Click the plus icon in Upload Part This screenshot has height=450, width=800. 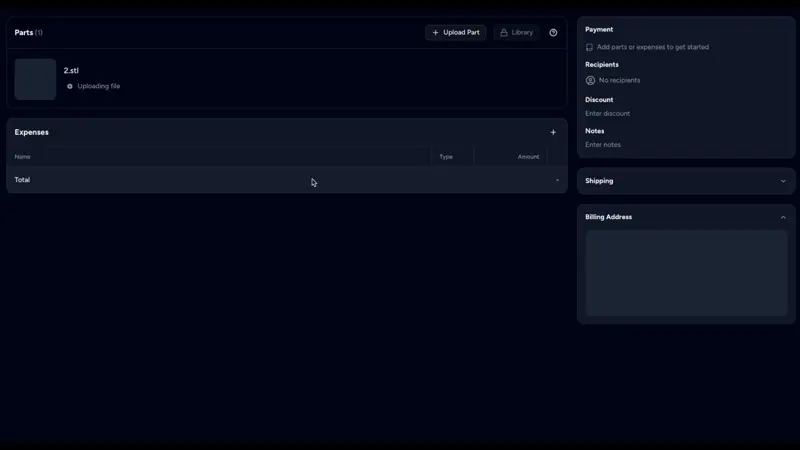tap(435, 32)
